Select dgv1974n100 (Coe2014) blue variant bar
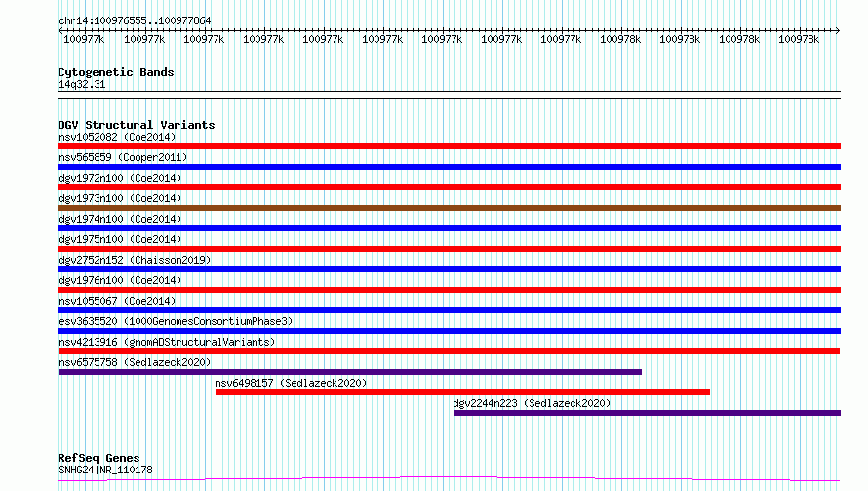This screenshot has width=868, height=491. coord(449,228)
